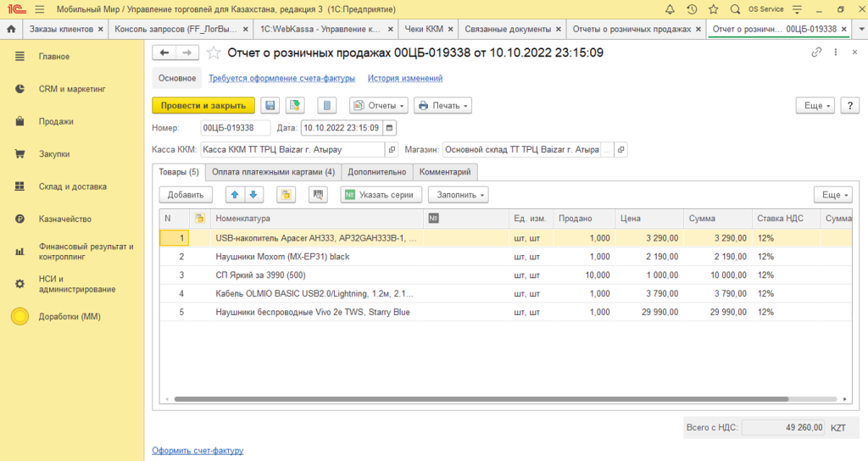Switch to Товары (5) tab
The width and height of the screenshot is (868, 461).
(x=179, y=172)
